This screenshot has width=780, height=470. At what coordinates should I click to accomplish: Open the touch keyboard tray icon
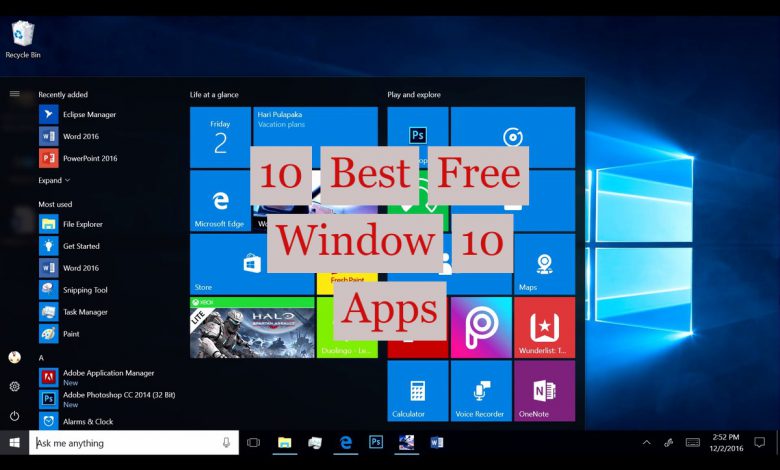point(692,442)
